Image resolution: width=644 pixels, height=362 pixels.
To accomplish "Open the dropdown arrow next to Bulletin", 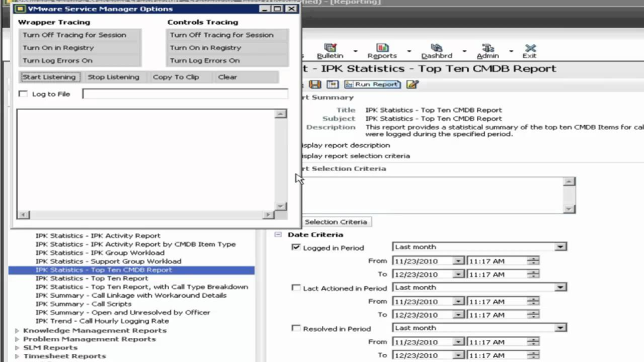I will 356,52.
